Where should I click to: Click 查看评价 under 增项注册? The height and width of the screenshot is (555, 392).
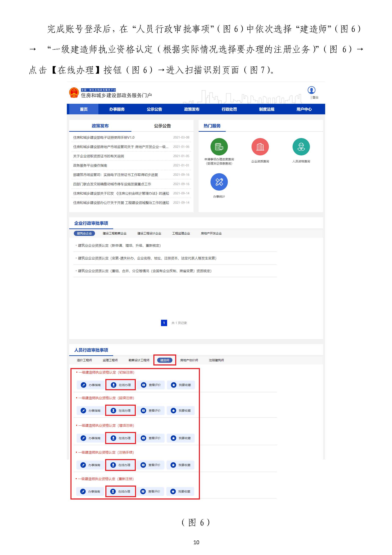(151, 438)
